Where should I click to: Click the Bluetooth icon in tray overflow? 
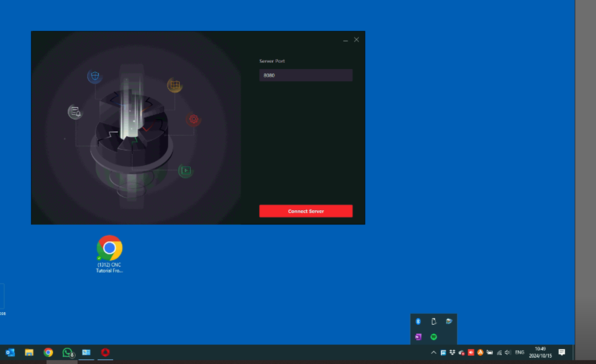point(418,321)
